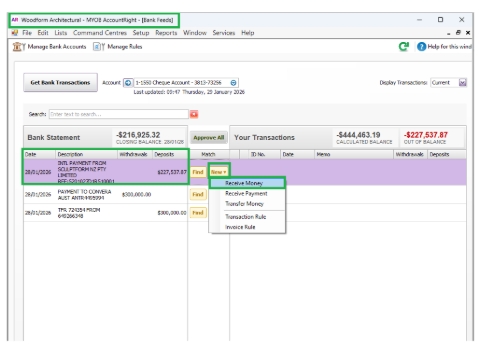Click the green refresh icon
This screenshot has width=480, height=360.
pyautogui.click(x=404, y=47)
